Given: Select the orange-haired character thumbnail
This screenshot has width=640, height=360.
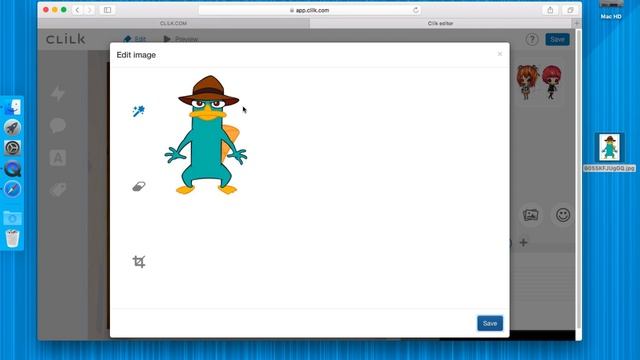Looking at the screenshot, I should click(527, 82).
